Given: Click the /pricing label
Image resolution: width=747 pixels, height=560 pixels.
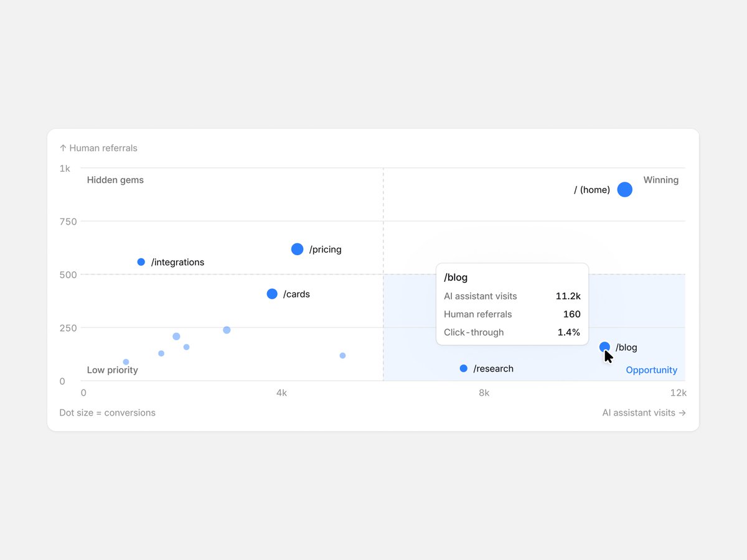Looking at the screenshot, I should [x=326, y=250].
